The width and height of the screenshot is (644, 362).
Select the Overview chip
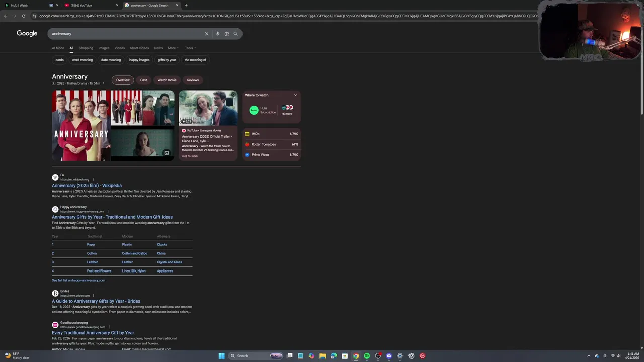click(123, 80)
